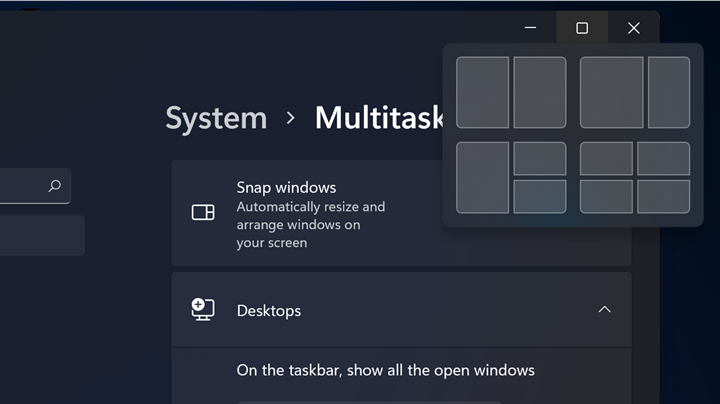Maximize the Settings window
The height and width of the screenshot is (404, 720).
(582, 28)
